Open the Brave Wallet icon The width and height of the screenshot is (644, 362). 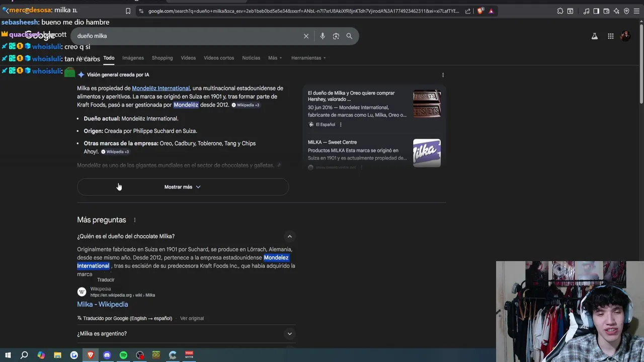click(606, 11)
